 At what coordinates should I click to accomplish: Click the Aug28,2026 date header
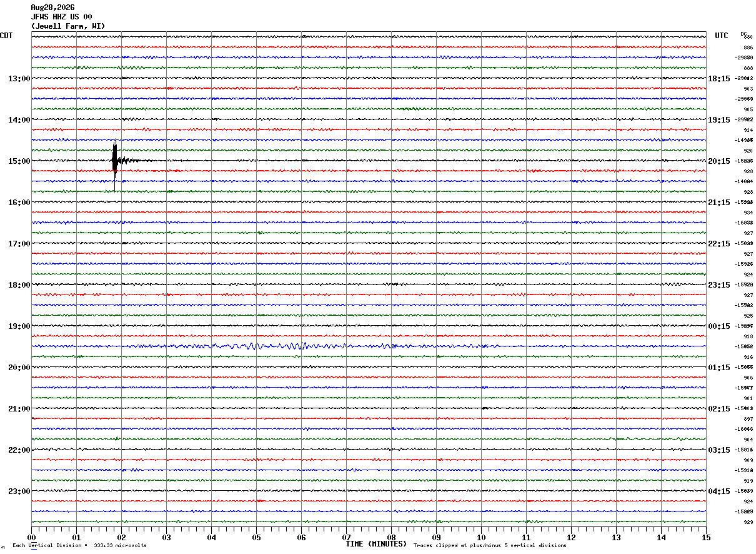pyautogui.click(x=52, y=8)
